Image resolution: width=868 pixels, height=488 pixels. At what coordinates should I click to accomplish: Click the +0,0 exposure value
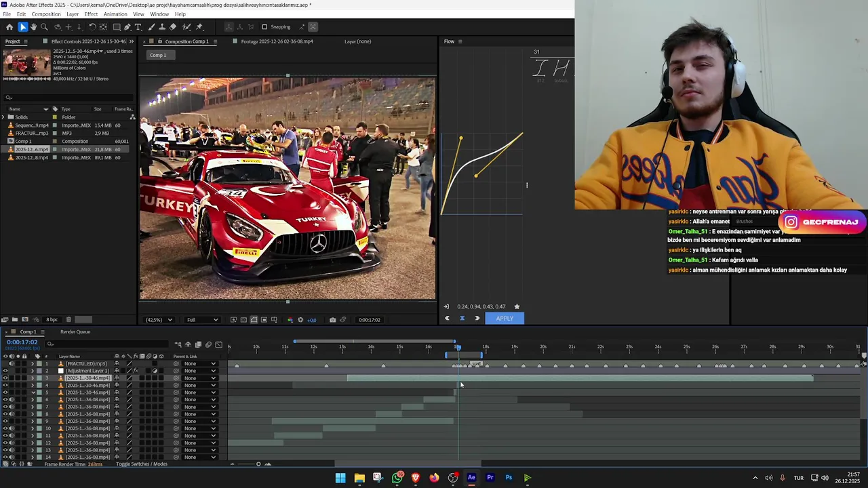312,320
